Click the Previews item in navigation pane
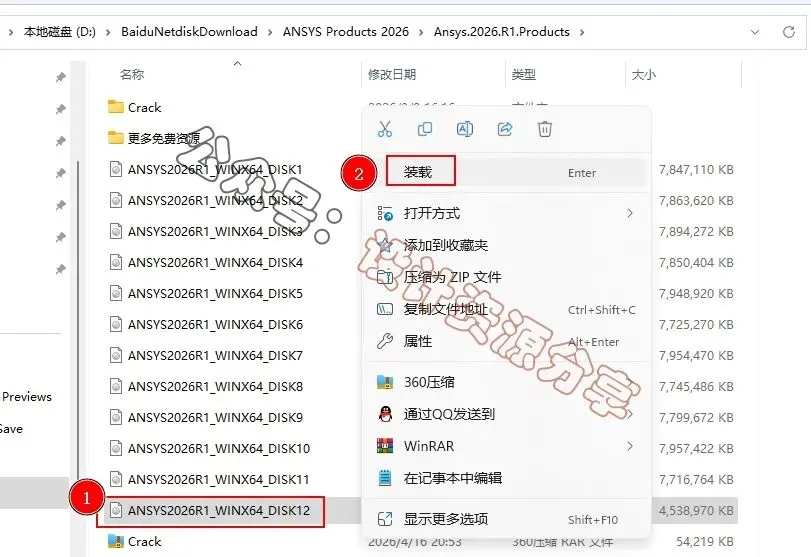Image resolution: width=811 pixels, height=557 pixels. click(27, 397)
